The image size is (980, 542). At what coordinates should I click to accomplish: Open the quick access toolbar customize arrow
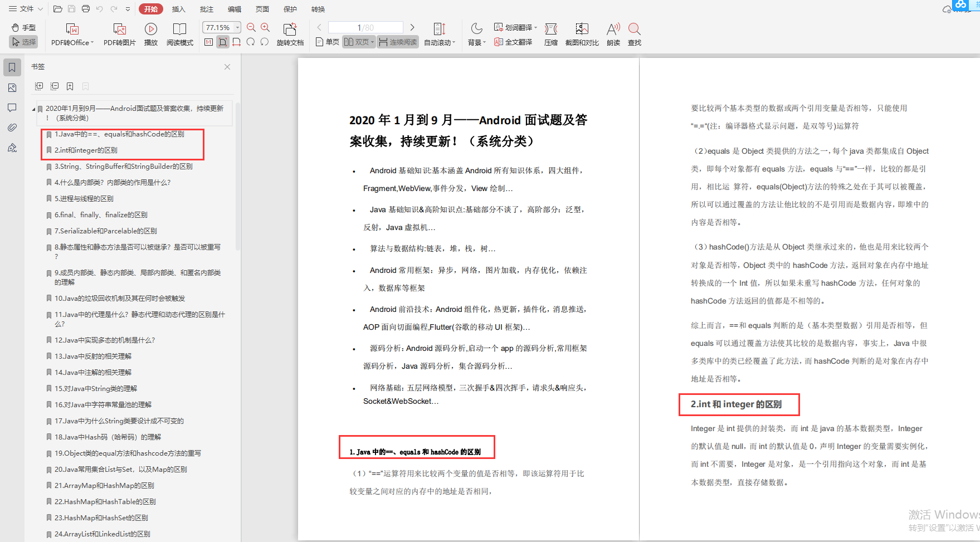pyautogui.click(x=128, y=9)
